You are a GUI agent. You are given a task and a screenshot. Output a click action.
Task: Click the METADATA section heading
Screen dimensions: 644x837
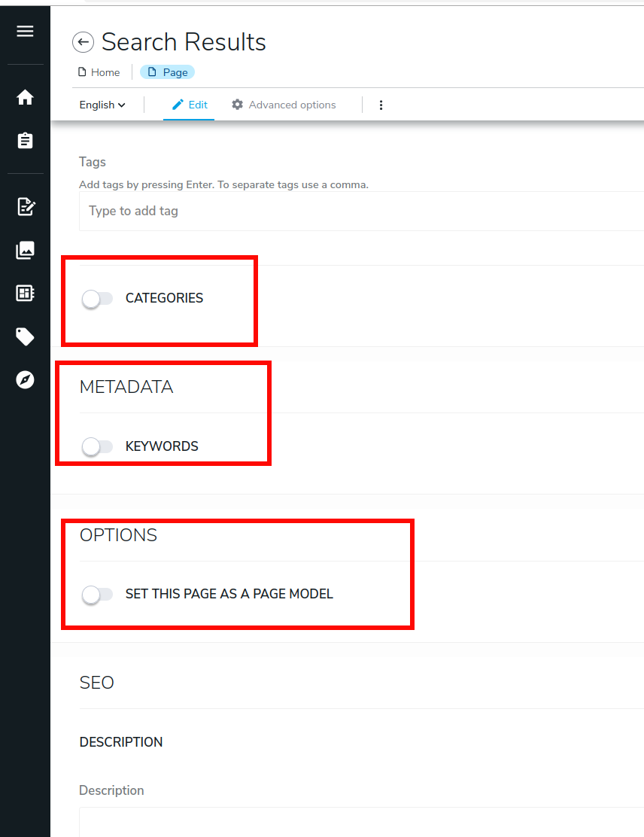click(x=126, y=387)
